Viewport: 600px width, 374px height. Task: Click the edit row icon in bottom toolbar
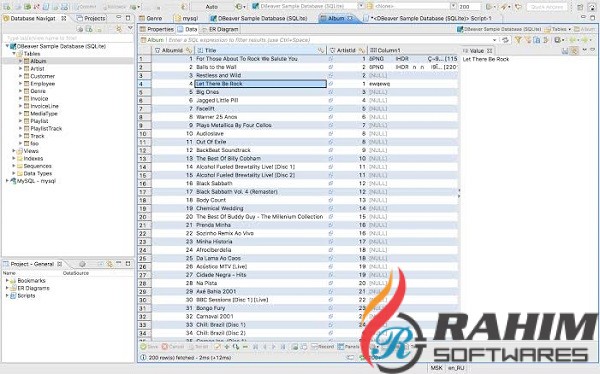pyautogui.click(x=217, y=347)
